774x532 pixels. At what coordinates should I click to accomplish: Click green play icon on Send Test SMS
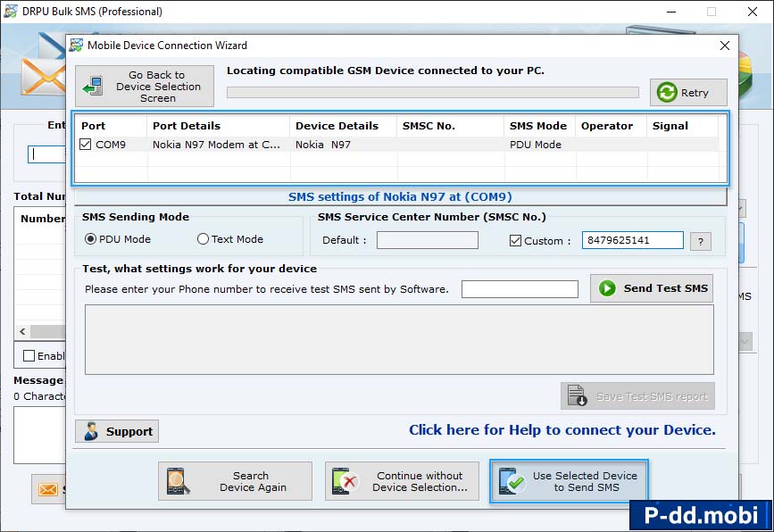(x=607, y=288)
